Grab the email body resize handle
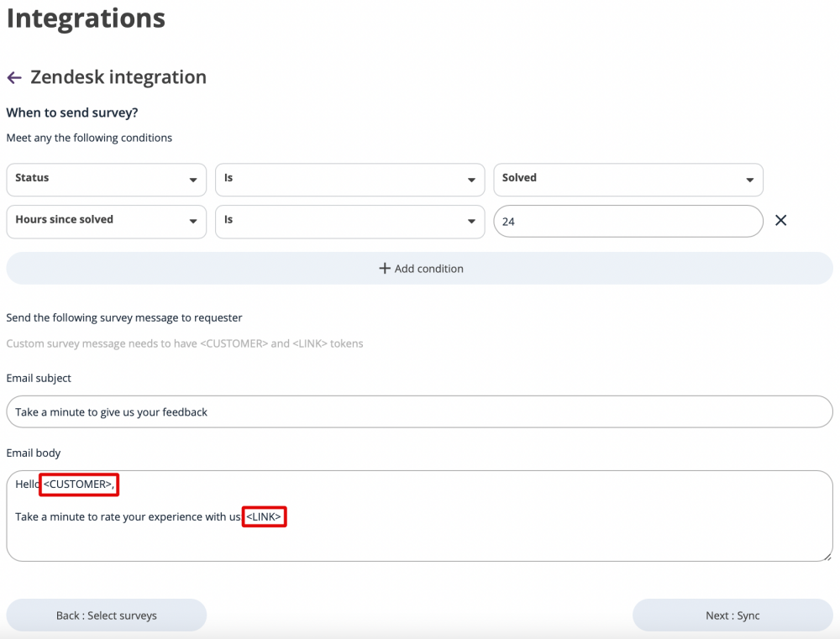 827,556
